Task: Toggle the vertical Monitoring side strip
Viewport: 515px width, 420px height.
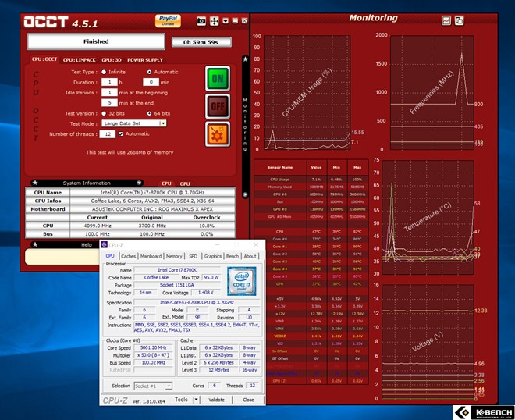Action: click(245, 126)
